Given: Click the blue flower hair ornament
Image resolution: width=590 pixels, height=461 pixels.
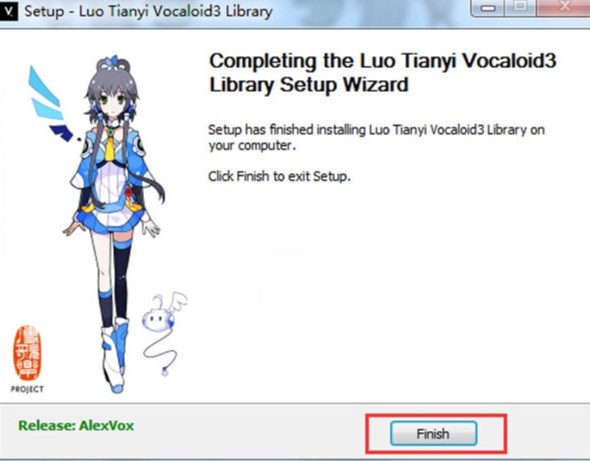Looking at the screenshot, I should (113, 62).
